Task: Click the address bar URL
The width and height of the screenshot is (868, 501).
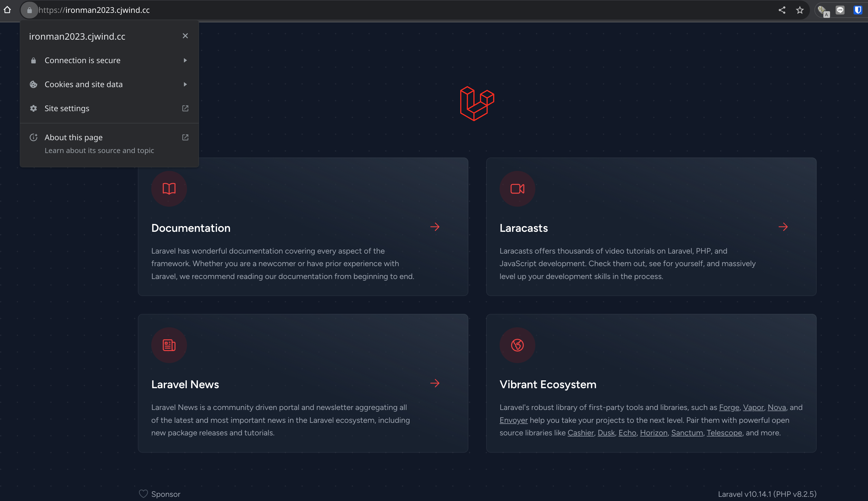Action: point(94,10)
